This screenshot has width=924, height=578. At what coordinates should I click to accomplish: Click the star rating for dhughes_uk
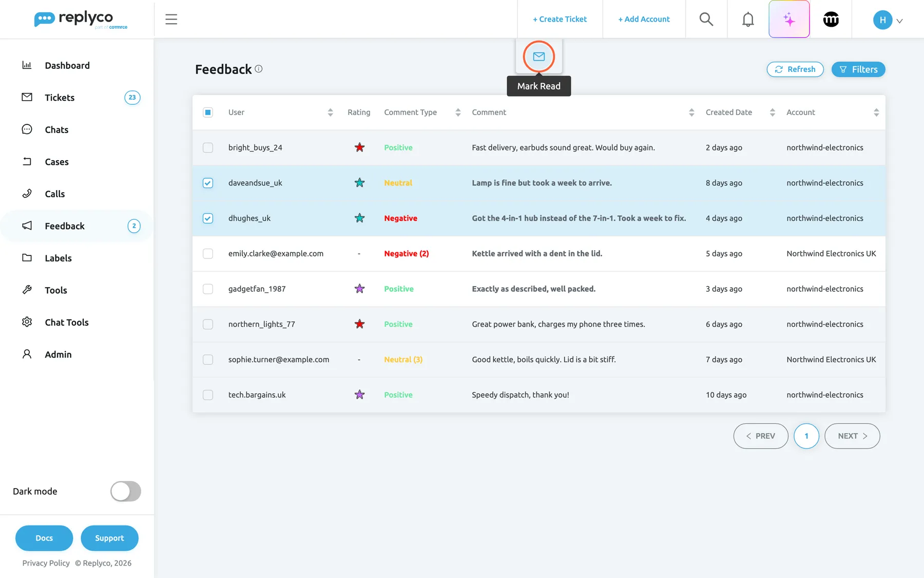tap(359, 218)
